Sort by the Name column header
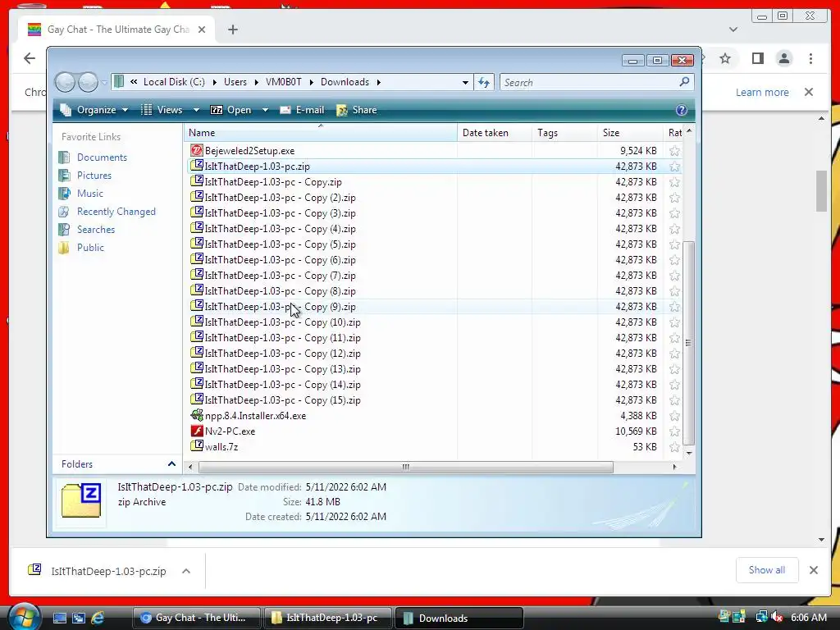This screenshot has height=630, width=840. click(321, 133)
